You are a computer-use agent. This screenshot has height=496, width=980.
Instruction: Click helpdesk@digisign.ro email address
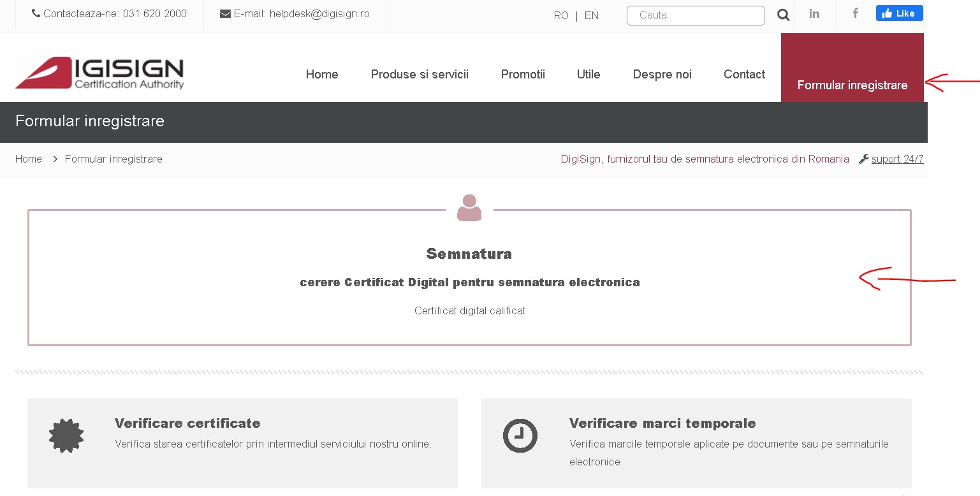click(x=319, y=13)
